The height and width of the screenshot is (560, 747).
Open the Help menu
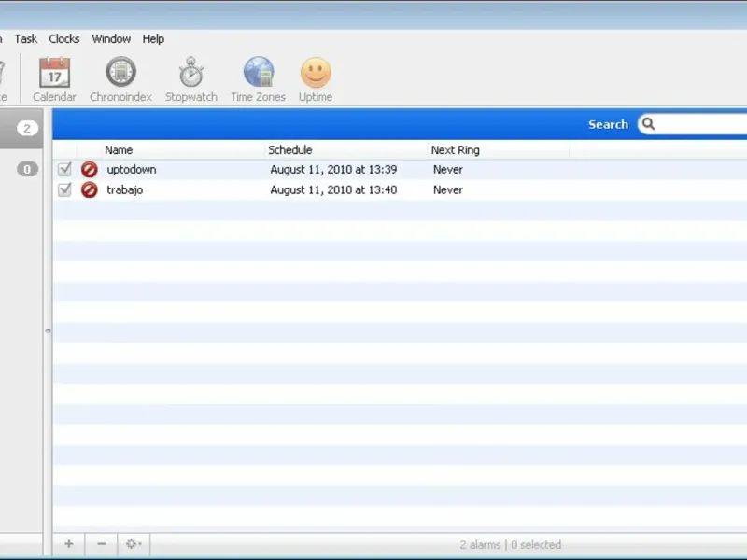click(153, 39)
